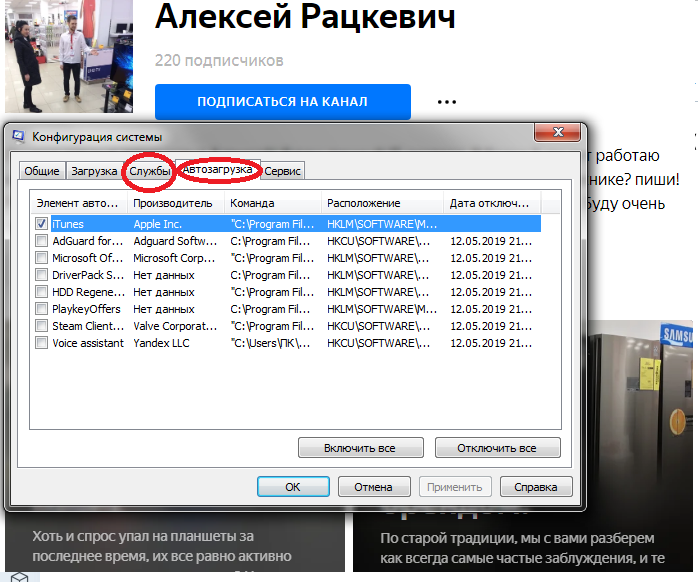The width and height of the screenshot is (698, 582).
Task: Sort by Команда column header
Action: tap(272, 203)
